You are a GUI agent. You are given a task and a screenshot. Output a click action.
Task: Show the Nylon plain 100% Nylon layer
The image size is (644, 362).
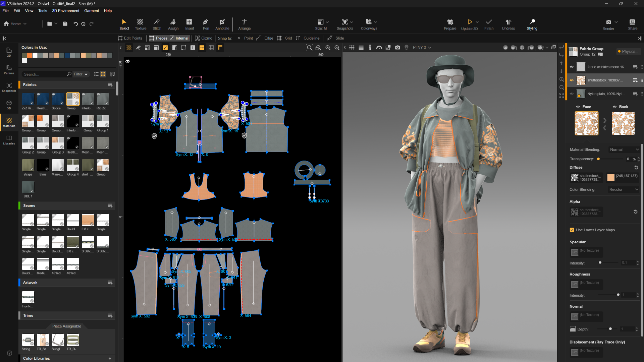[x=572, y=94]
